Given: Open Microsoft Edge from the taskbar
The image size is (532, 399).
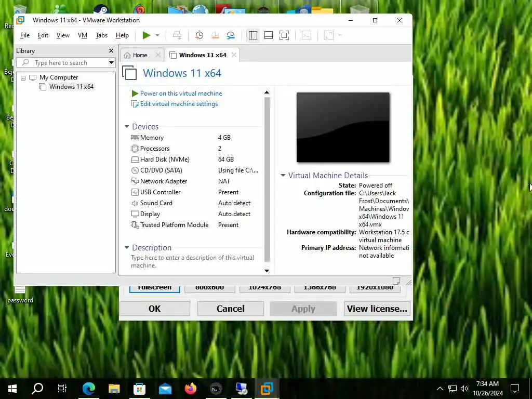Looking at the screenshot, I should point(88,389).
